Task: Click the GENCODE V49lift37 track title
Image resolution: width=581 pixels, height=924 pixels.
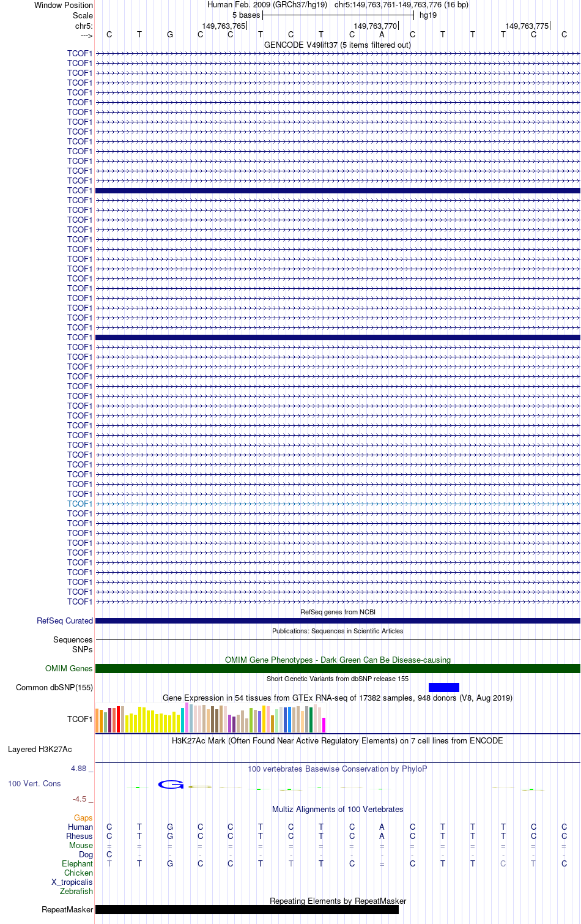Action: point(338,45)
